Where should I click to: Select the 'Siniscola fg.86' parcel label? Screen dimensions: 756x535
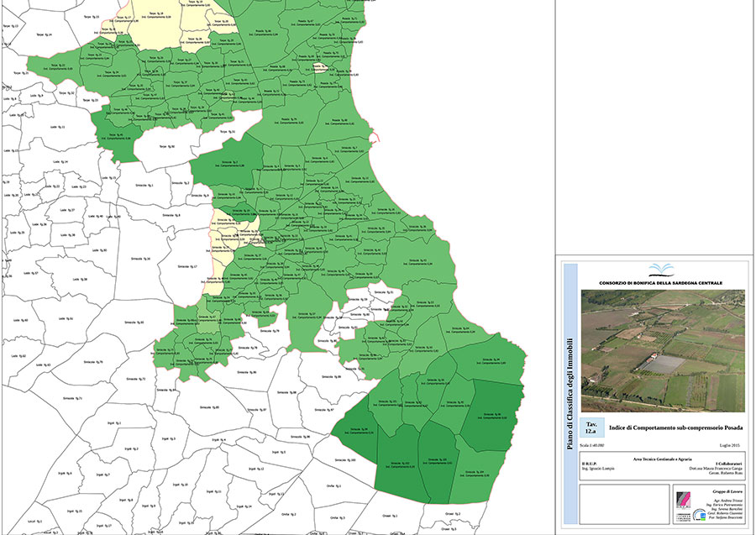(246, 372)
